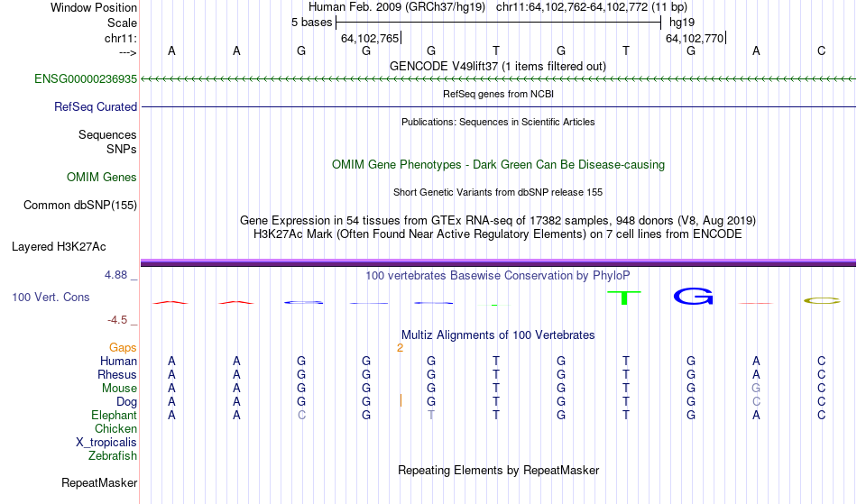857x504 pixels.
Task: Click the 64,102,765 coordinate tick label
Action: (370, 38)
